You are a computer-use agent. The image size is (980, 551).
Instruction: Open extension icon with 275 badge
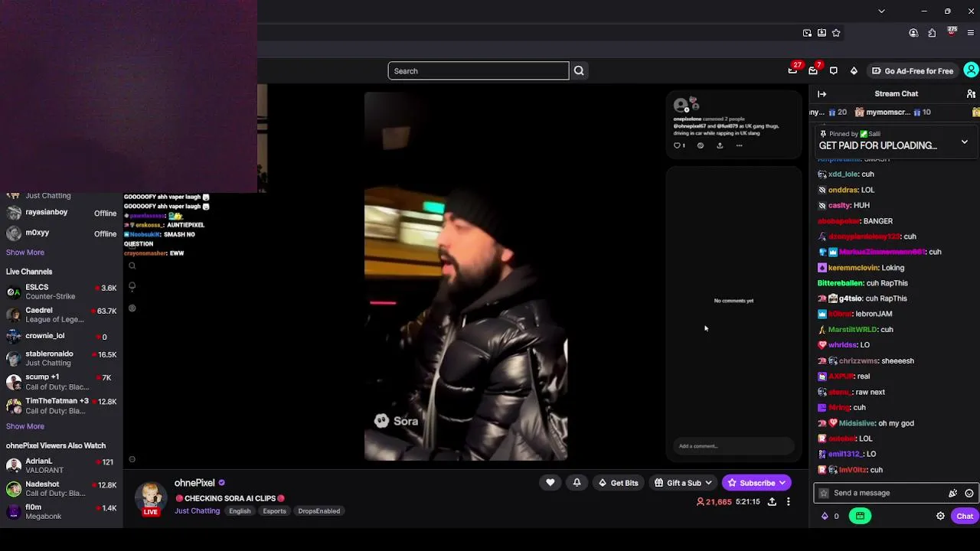tap(952, 32)
